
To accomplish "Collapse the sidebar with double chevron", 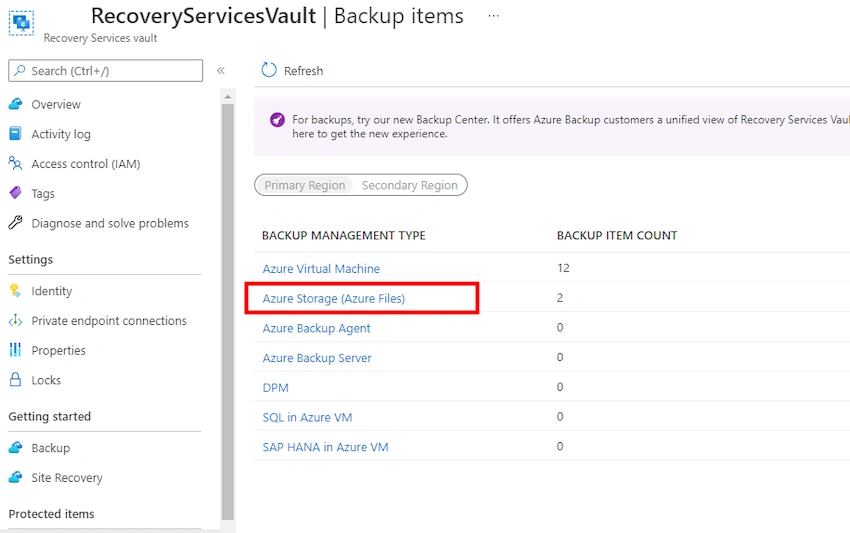I will point(221,70).
